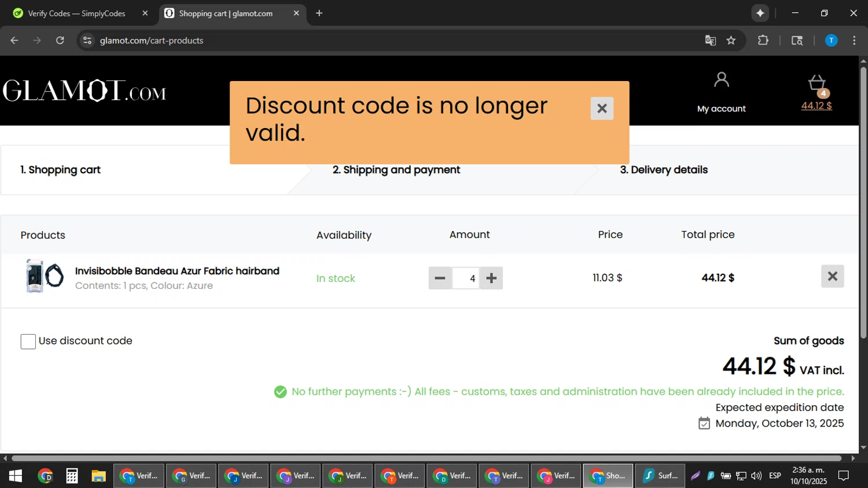
Task: Open battery status tray icon
Action: tap(726, 476)
